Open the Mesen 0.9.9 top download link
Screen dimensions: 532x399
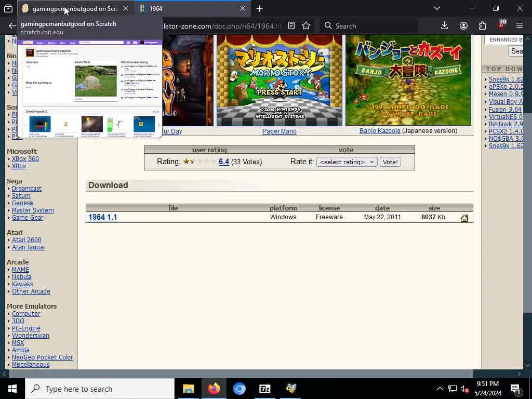(x=506, y=94)
